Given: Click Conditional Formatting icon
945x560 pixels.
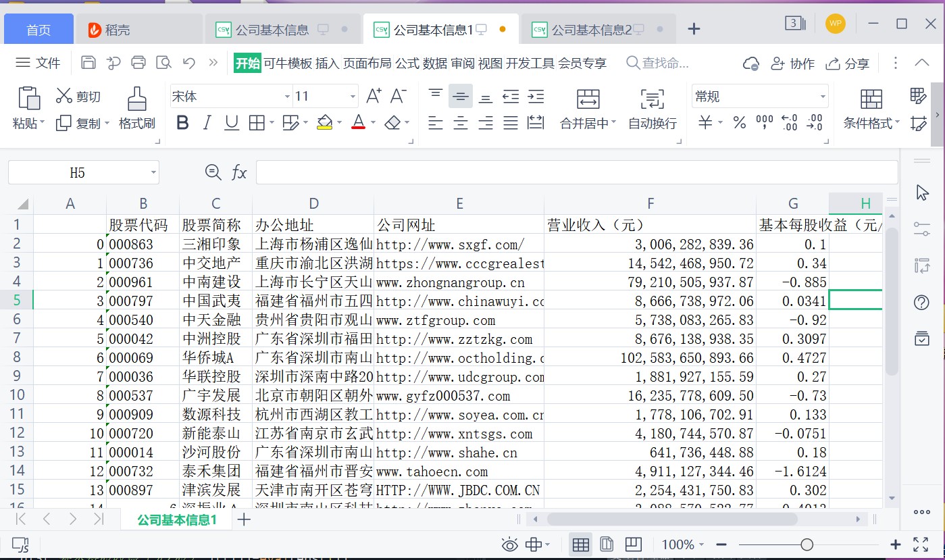Looking at the screenshot, I should [871, 99].
